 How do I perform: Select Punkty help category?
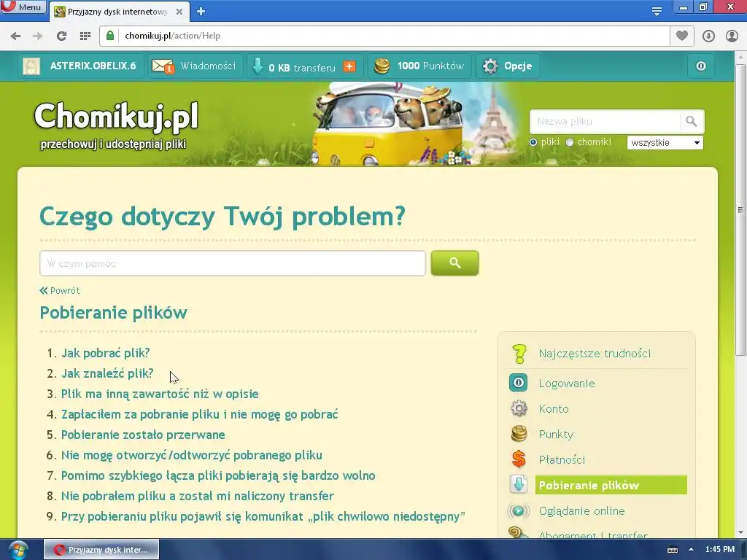pyautogui.click(x=556, y=435)
